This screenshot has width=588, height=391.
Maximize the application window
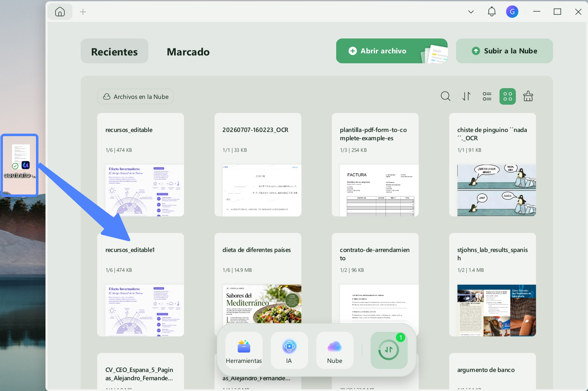[557, 12]
